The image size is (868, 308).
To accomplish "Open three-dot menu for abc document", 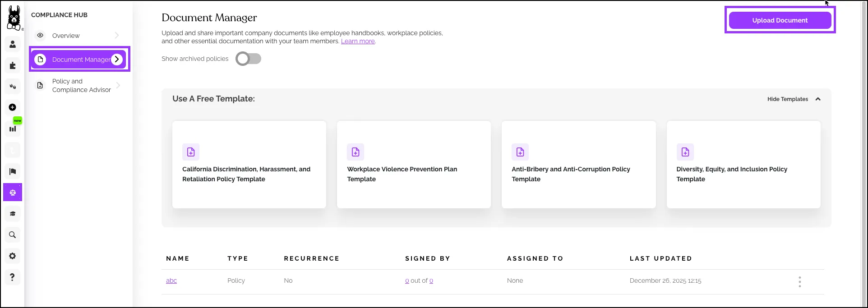I will pos(799,282).
